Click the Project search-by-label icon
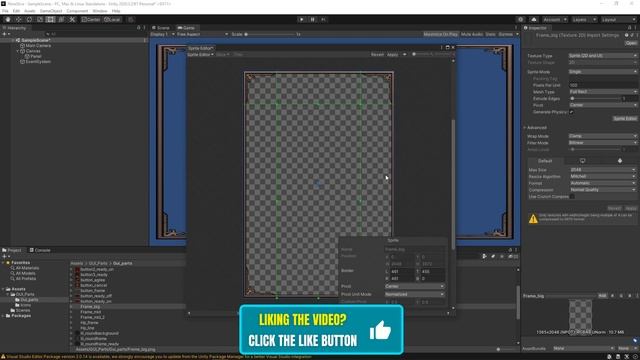This screenshot has width=640, height=360. click(x=493, y=256)
